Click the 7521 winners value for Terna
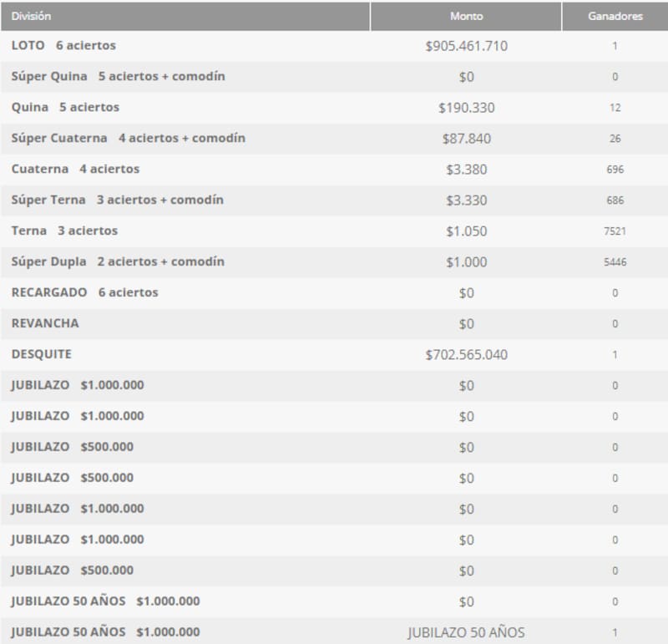This screenshot has width=668, height=644. pos(615,231)
